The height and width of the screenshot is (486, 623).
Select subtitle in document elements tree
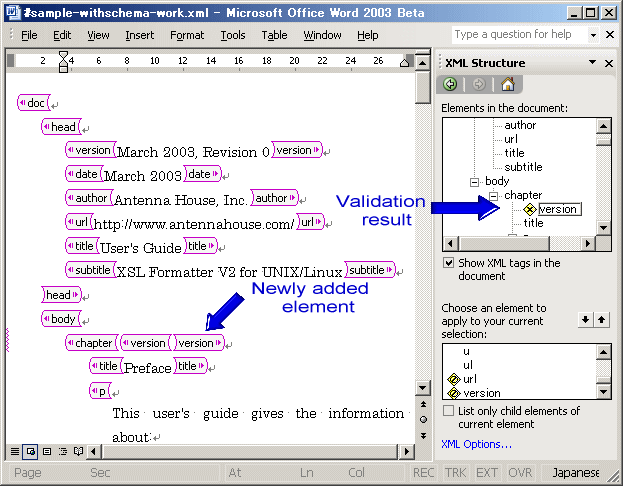pos(523,167)
